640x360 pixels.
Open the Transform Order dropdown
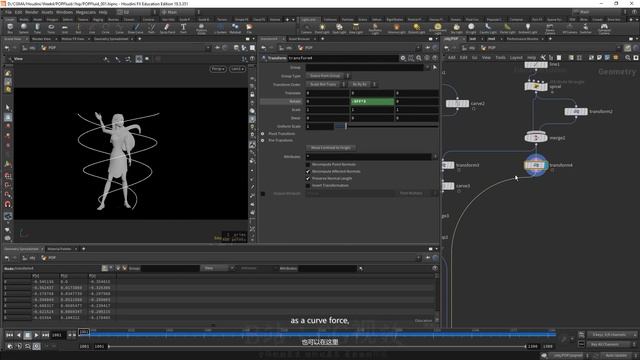(x=326, y=84)
